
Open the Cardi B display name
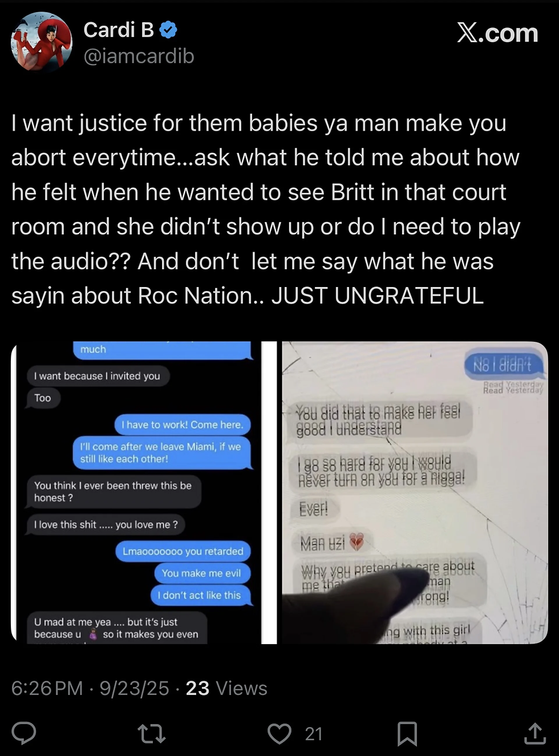click(119, 30)
